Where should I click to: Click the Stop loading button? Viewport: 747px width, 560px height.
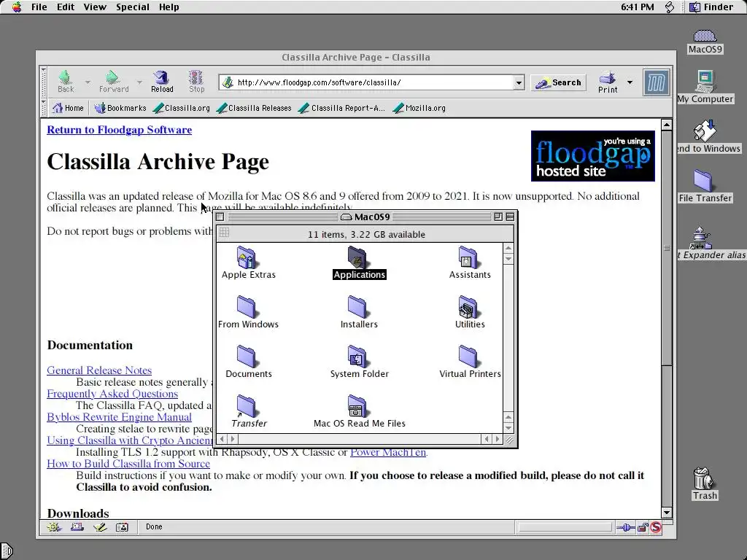196,82
